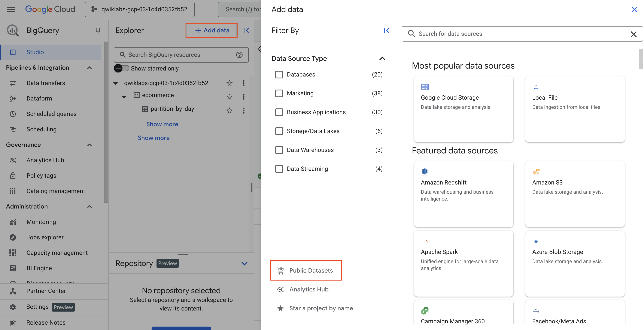The width and height of the screenshot is (644, 330).
Task: Check the Business Applications filter
Action: (279, 112)
